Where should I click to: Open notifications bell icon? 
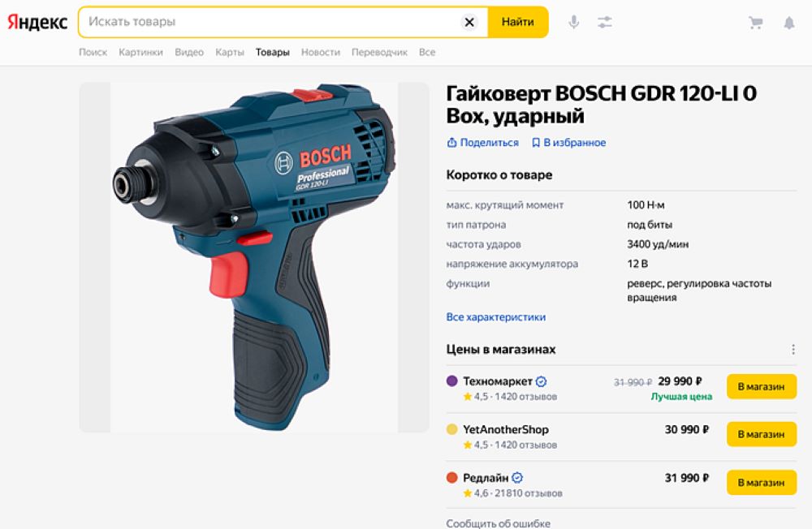click(789, 22)
